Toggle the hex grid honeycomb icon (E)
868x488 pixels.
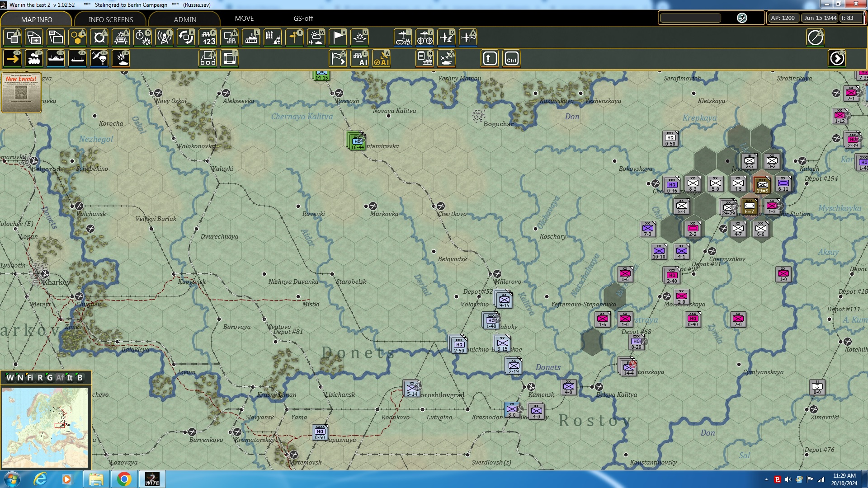77,38
